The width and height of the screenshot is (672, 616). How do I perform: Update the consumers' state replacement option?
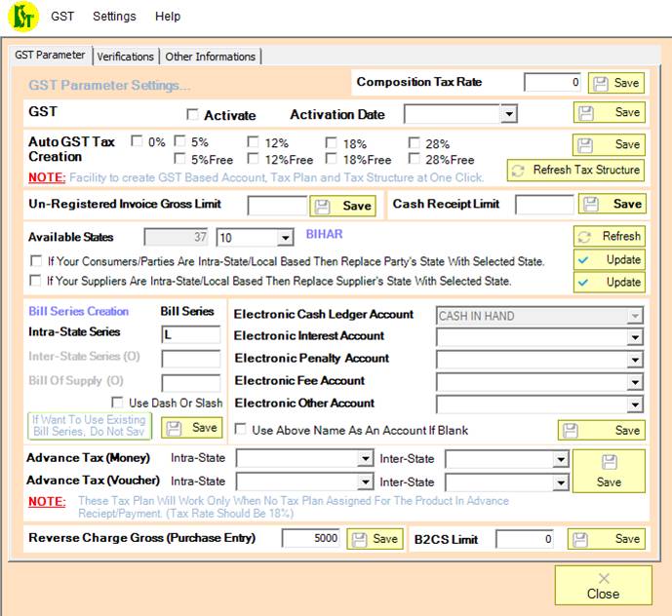[x=609, y=259]
